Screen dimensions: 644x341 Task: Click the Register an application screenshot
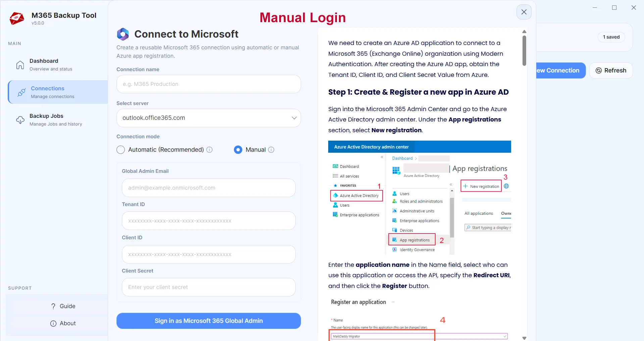[x=419, y=319]
